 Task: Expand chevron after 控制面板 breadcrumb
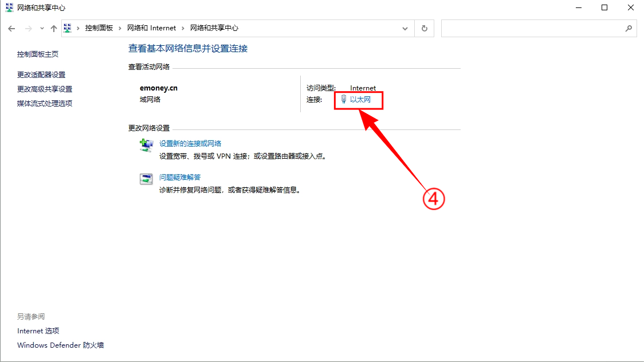tap(120, 28)
